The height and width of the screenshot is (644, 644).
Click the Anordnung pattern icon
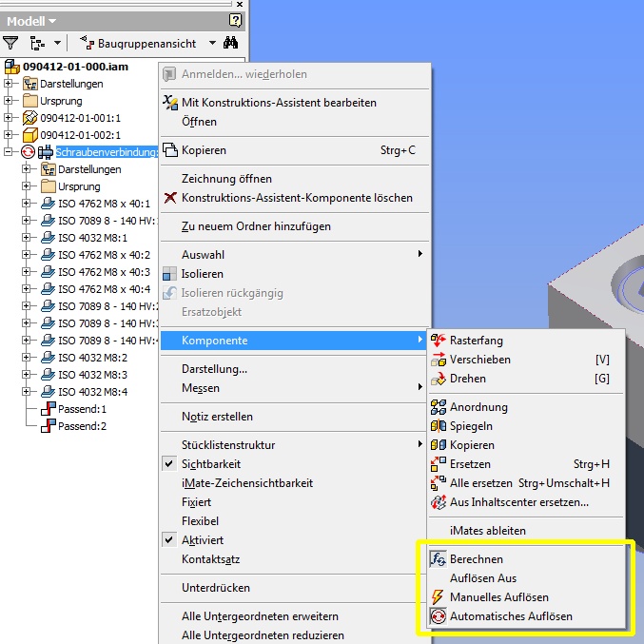[x=439, y=407]
